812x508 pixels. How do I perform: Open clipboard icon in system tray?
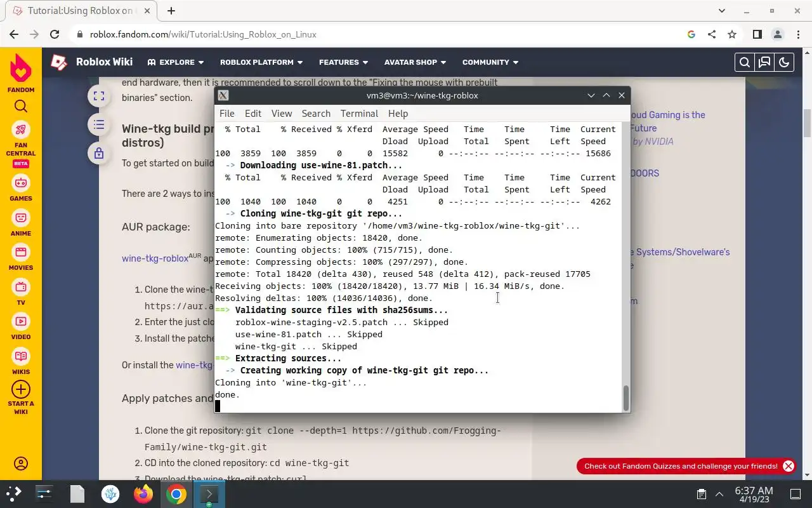(702, 494)
